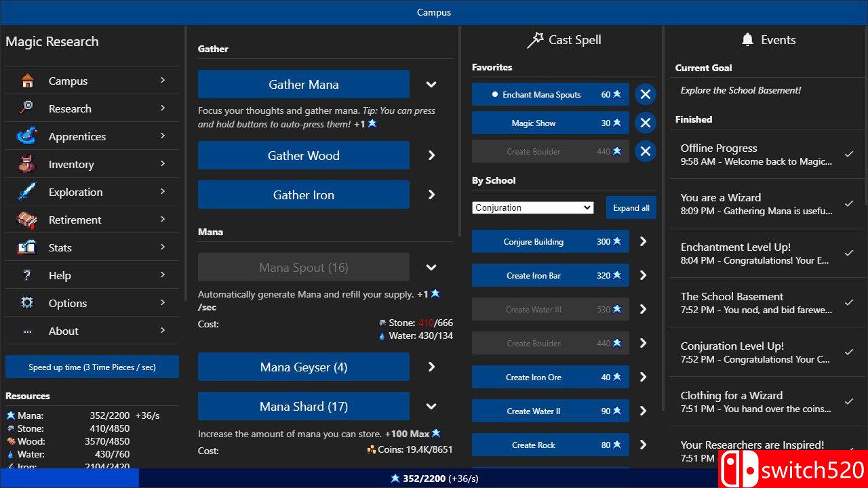Expand the Mana Geyser details arrow
This screenshot has width=868, height=488.
click(431, 367)
